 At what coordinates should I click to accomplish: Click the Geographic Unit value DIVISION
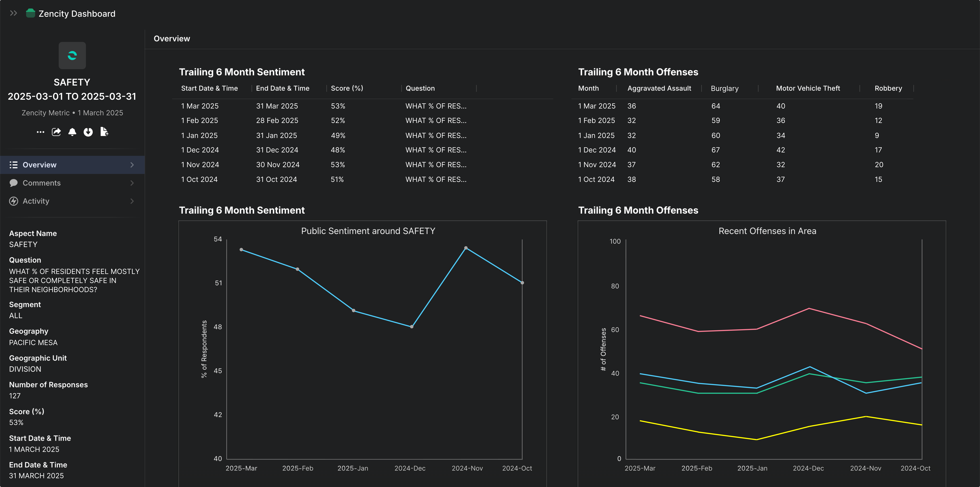[25, 369]
